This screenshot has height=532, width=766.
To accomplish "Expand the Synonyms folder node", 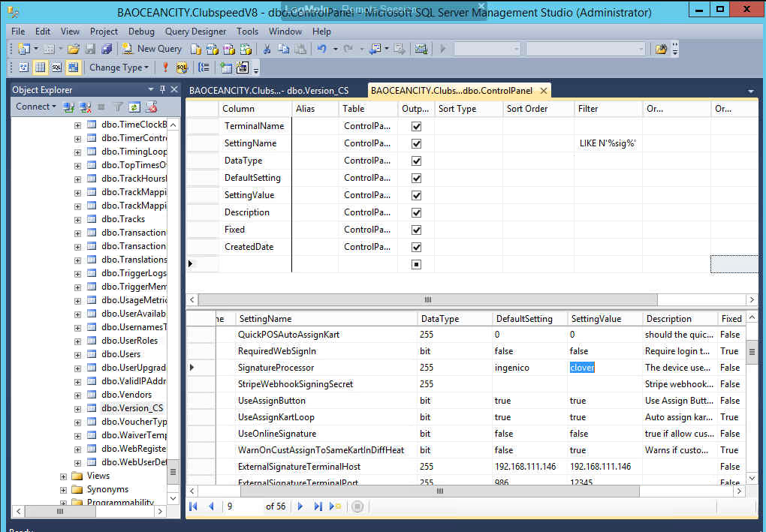I will 64,489.
